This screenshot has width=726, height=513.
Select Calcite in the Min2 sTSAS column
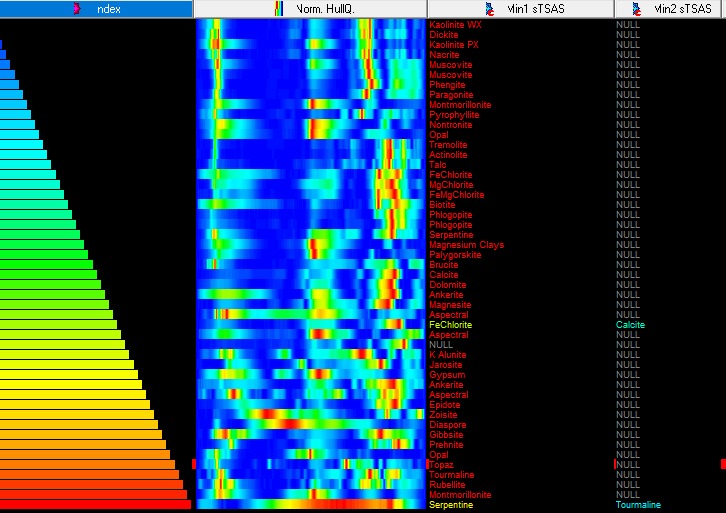630,325
